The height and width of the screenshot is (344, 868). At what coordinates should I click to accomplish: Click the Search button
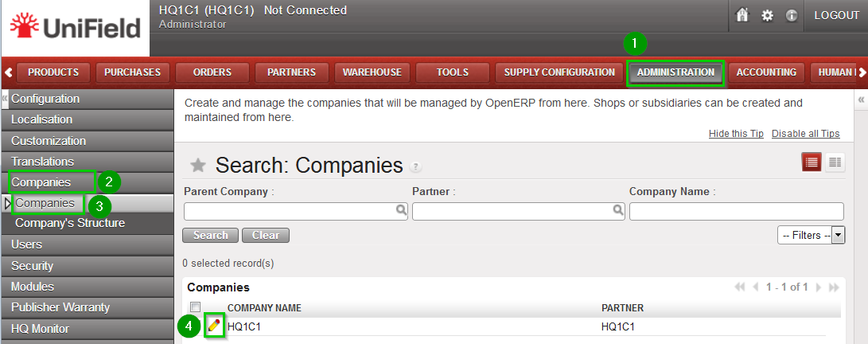(210, 236)
